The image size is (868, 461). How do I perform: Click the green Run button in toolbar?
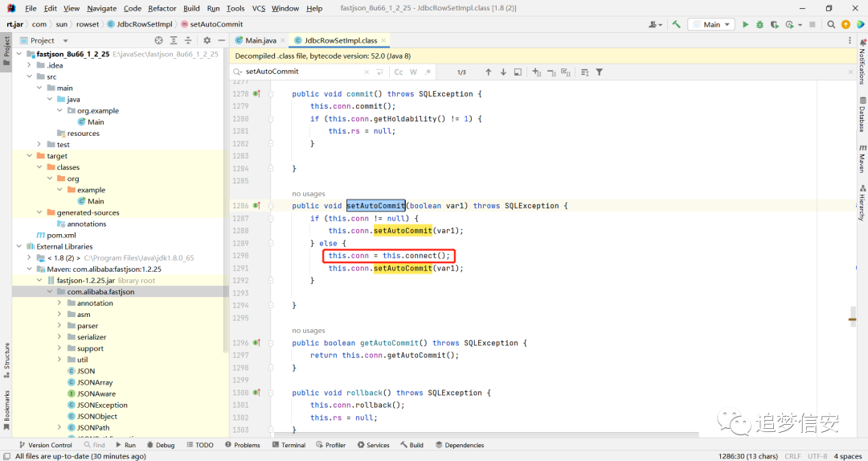[x=745, y=24]
